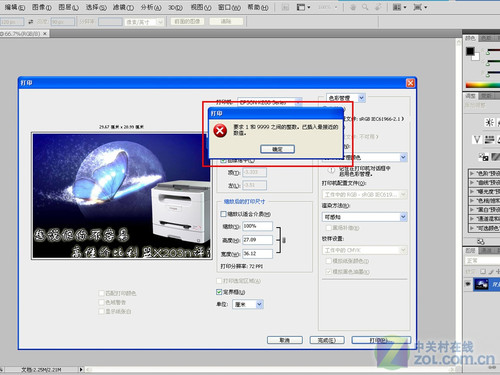Screen dimensions: 500x375
Task: Open the 滤镜(T) menu
Action: point(123,7)
